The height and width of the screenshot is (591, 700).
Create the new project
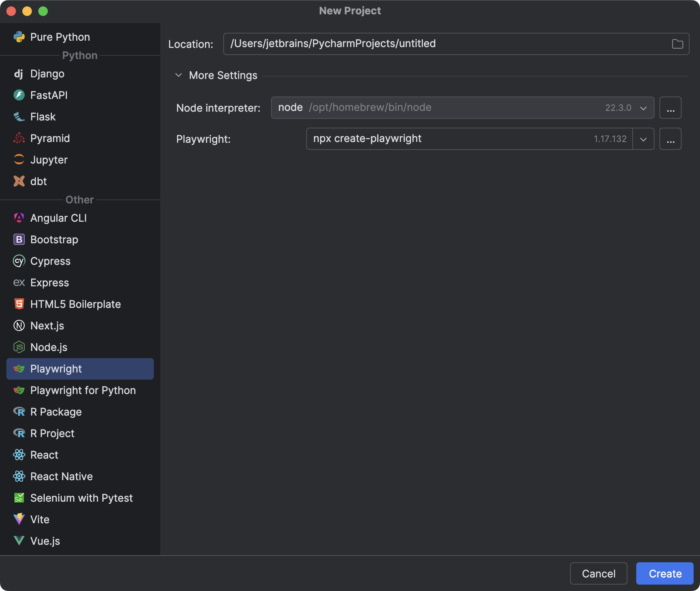[x=664, y=573]
